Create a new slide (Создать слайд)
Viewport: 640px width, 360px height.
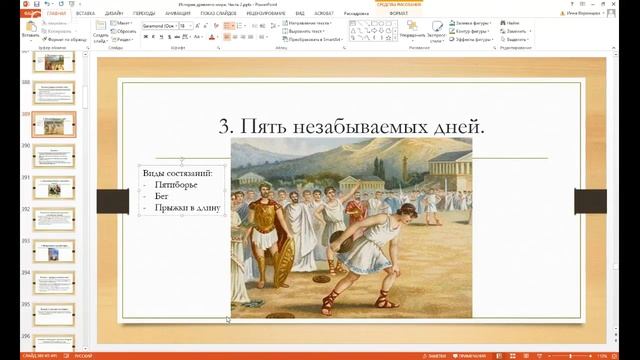100,32
